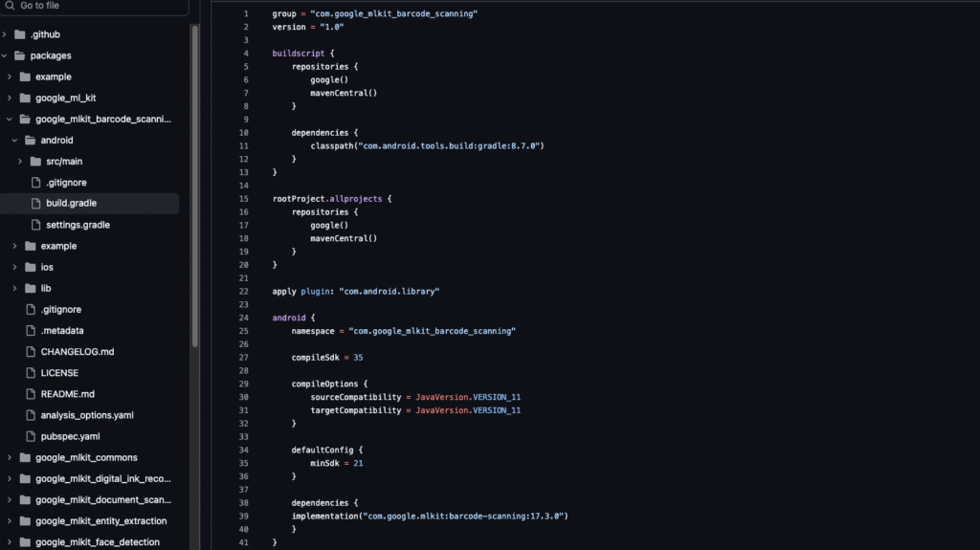Click the google_ml_kit folder icon
Screen dimensions: 980x550
pos(26,98)
